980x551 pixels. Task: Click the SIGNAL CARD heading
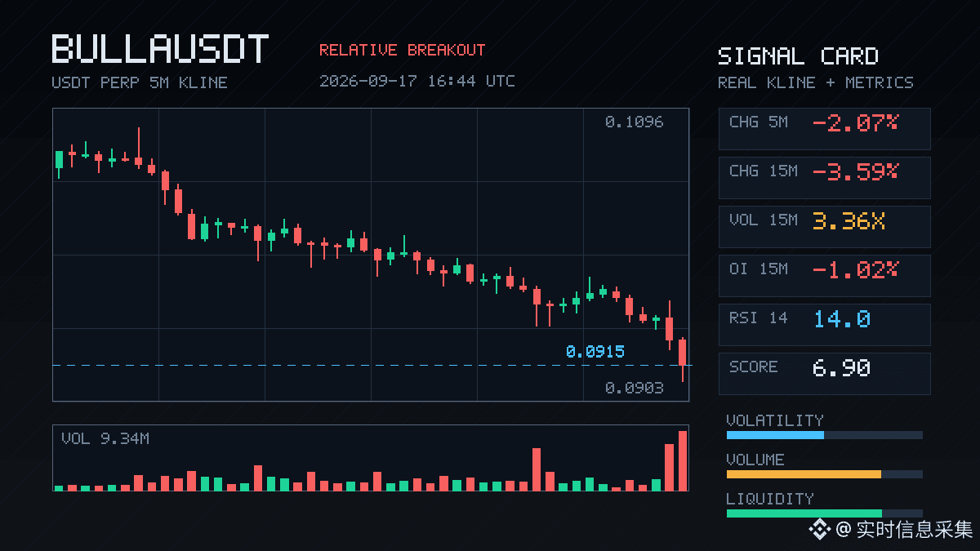(x=798, y=56)
